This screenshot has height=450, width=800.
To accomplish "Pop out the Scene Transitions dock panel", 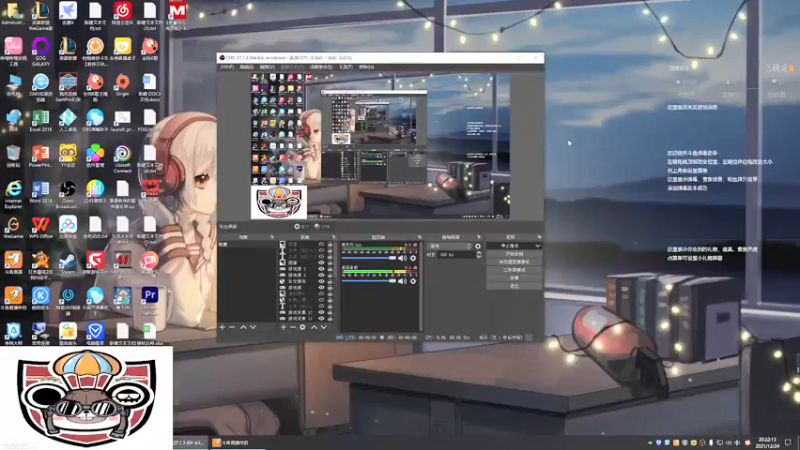I will tap(479, 237).
